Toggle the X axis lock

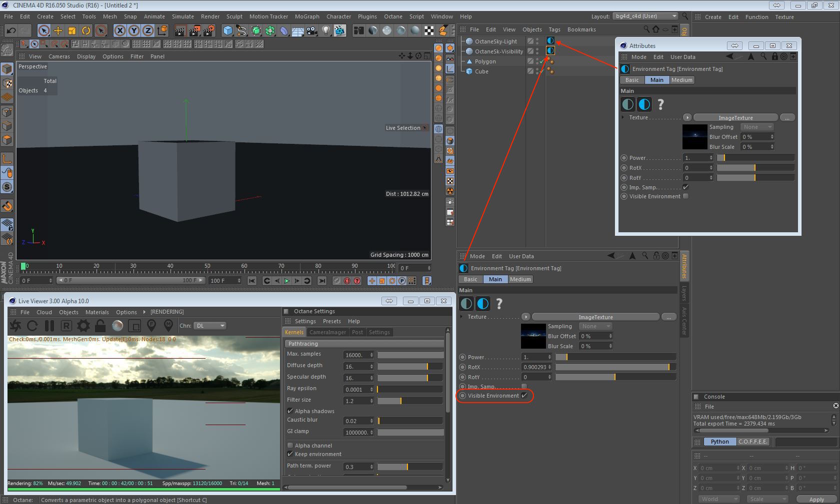click(120, 30)
